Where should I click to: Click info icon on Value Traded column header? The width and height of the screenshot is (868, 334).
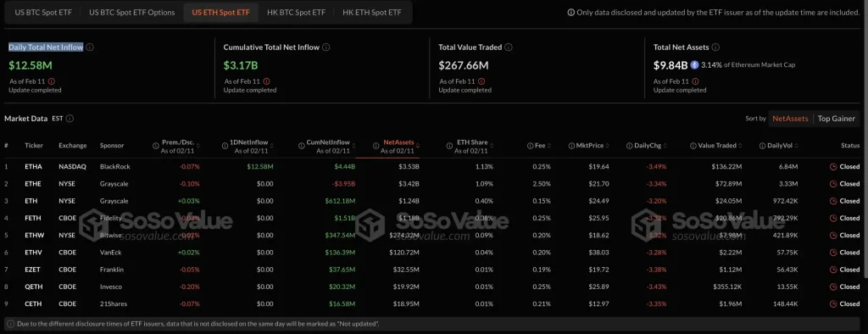693,146
